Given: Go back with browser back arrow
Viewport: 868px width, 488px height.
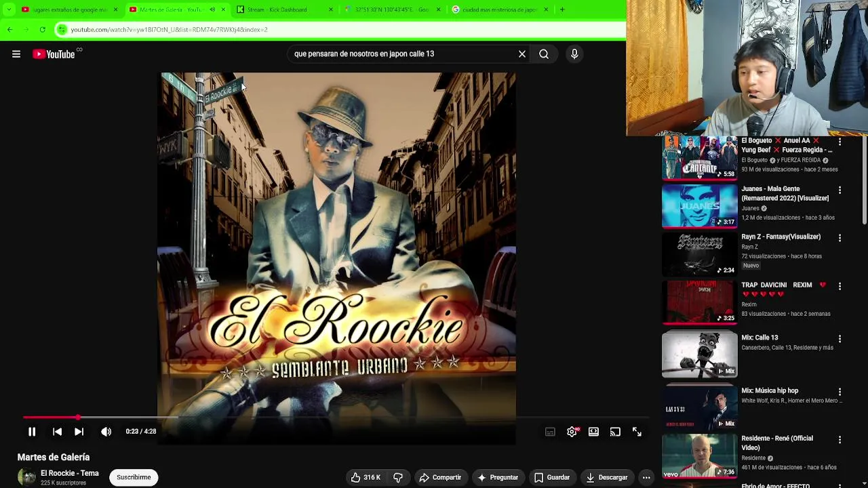Looking at the screenshot, I should pyautogui.click(x=9, y=30).
